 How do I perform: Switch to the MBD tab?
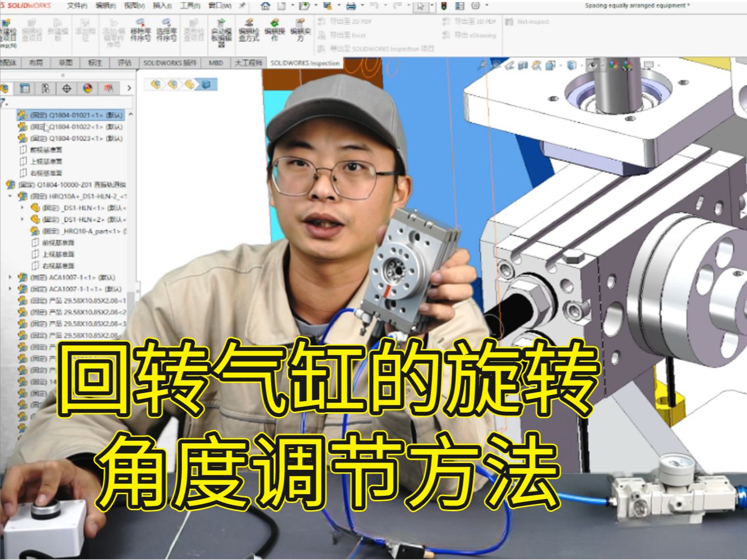[x=216, y=63]
